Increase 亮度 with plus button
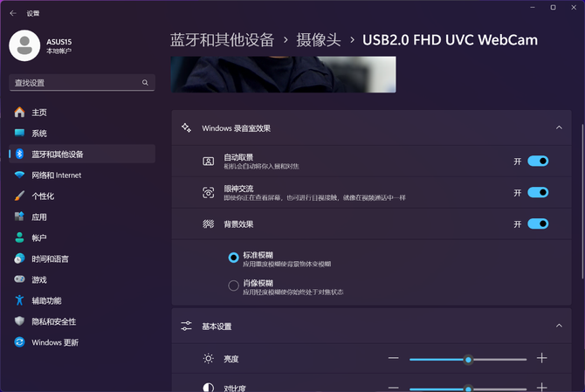Screen dimensions: 585x392 541,358
